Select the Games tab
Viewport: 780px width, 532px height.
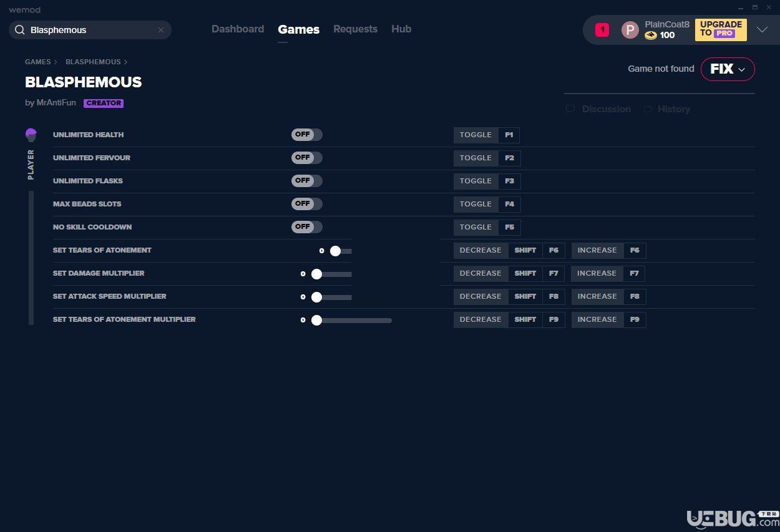(x=299, y=29)
